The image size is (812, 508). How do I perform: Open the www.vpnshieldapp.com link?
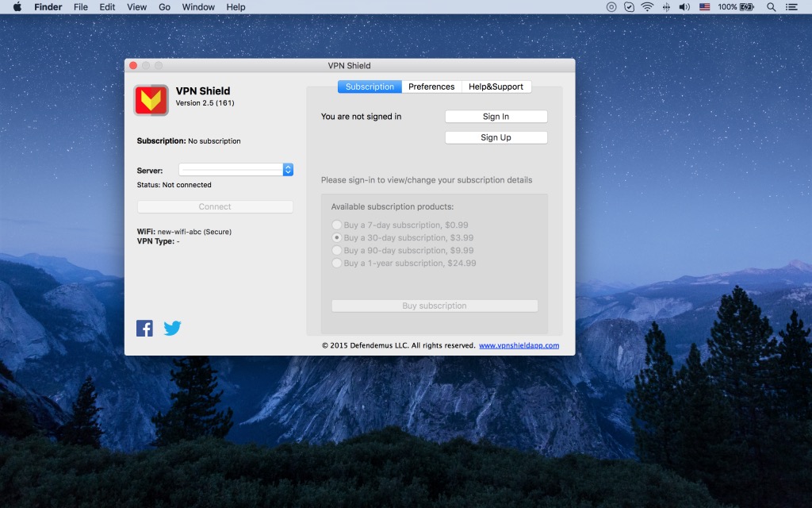click(519, 345)
